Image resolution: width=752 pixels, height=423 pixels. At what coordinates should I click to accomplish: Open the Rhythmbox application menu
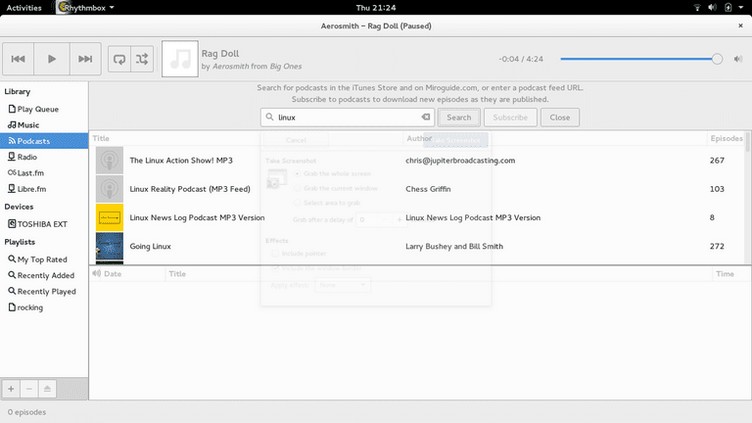click(86, 8)
